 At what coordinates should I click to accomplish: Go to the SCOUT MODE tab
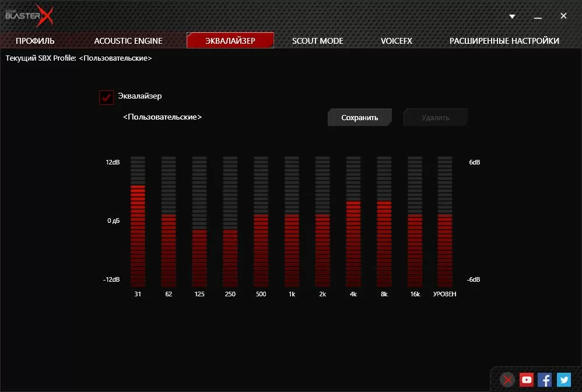(x=317, y=41)
